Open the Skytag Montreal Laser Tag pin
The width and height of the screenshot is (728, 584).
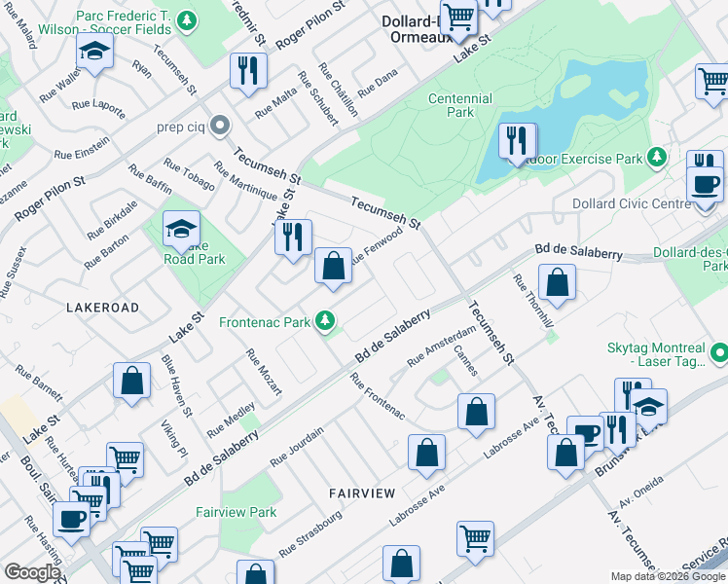[719, 353]
